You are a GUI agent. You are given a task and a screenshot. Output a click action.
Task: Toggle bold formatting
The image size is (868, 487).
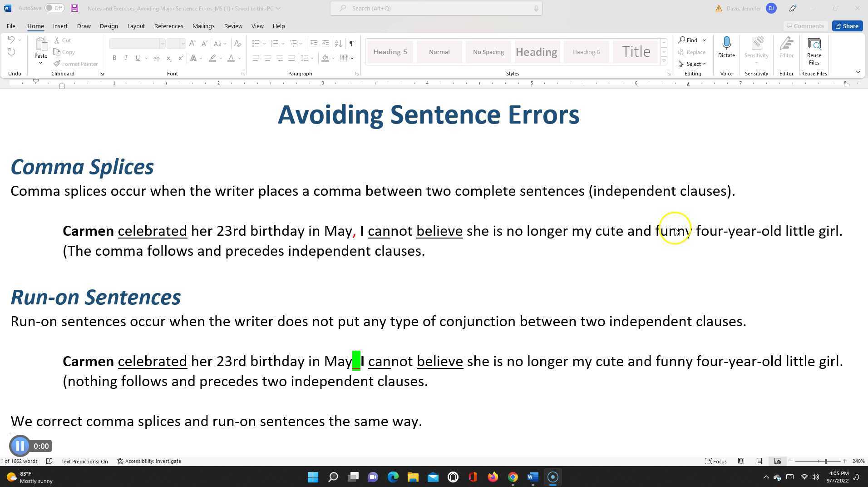[114, 58]
